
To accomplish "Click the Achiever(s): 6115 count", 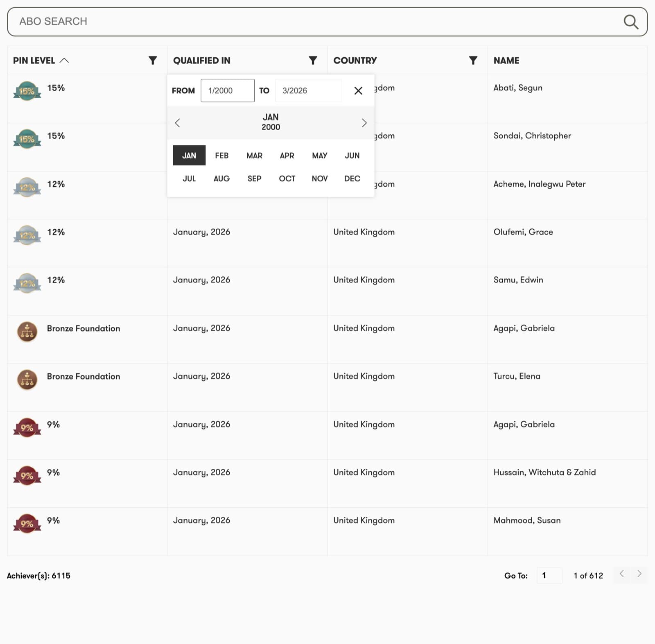I will [38, 576].
